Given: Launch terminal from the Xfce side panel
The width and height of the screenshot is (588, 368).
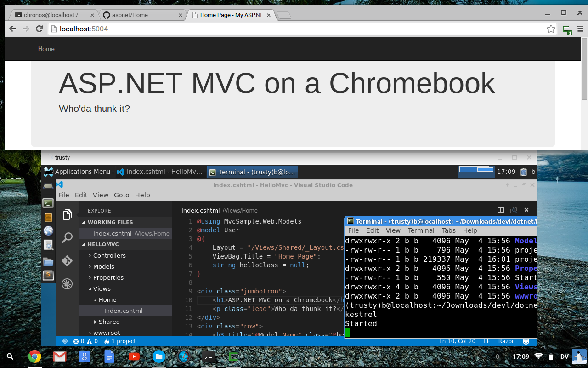Looking at the screenshot, I should tap(48, 203).
